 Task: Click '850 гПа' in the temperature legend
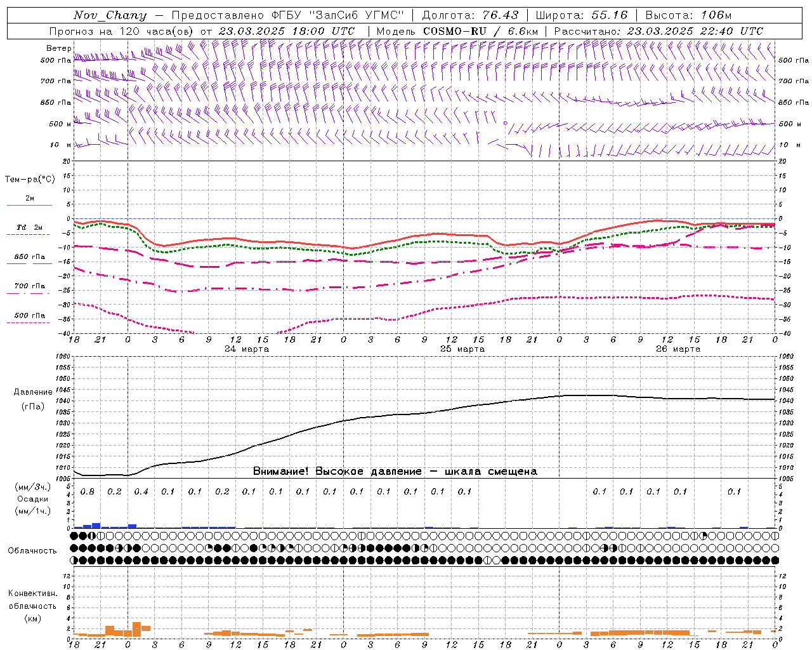30,257
